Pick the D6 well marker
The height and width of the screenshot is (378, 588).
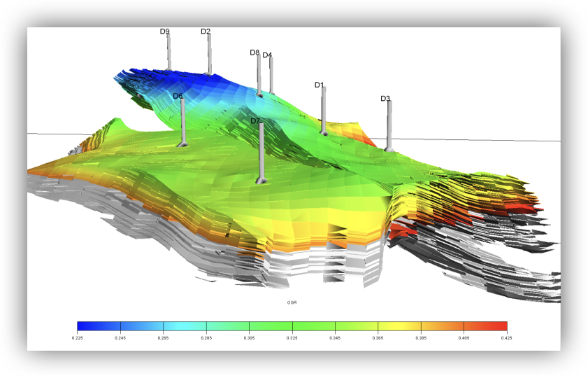pos(182,122)
